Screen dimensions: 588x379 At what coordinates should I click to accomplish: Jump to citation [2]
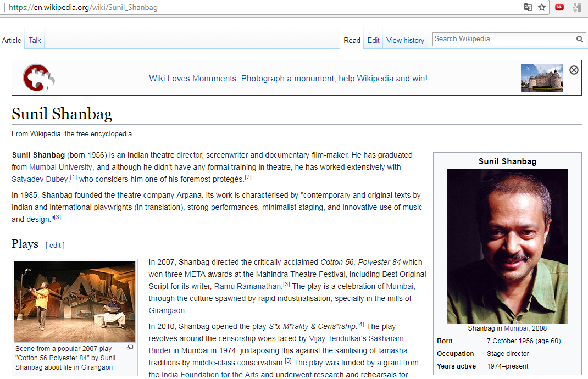248,177
